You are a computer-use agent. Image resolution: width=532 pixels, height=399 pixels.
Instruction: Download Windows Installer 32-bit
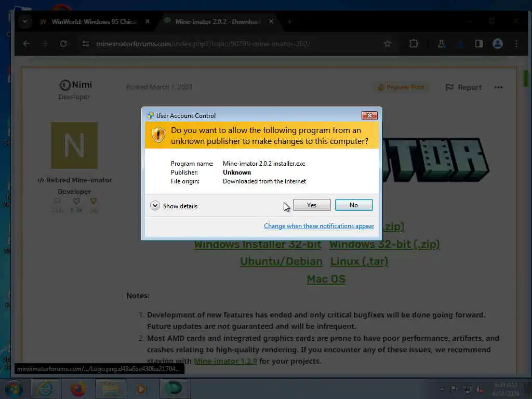point(258,244)
